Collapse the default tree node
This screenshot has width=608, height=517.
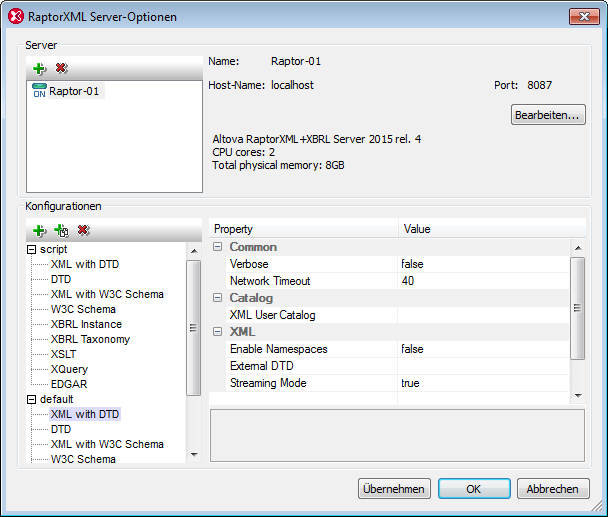tap(31, 399)
